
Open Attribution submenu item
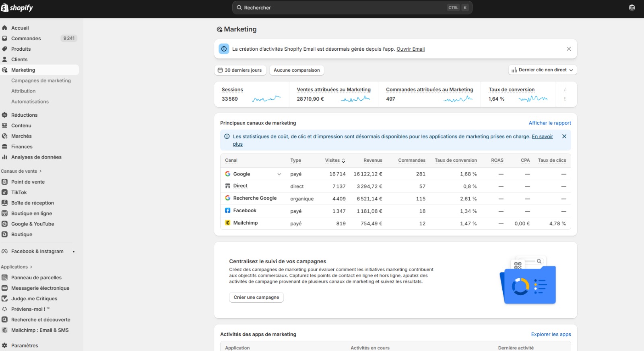click(23, 91)
